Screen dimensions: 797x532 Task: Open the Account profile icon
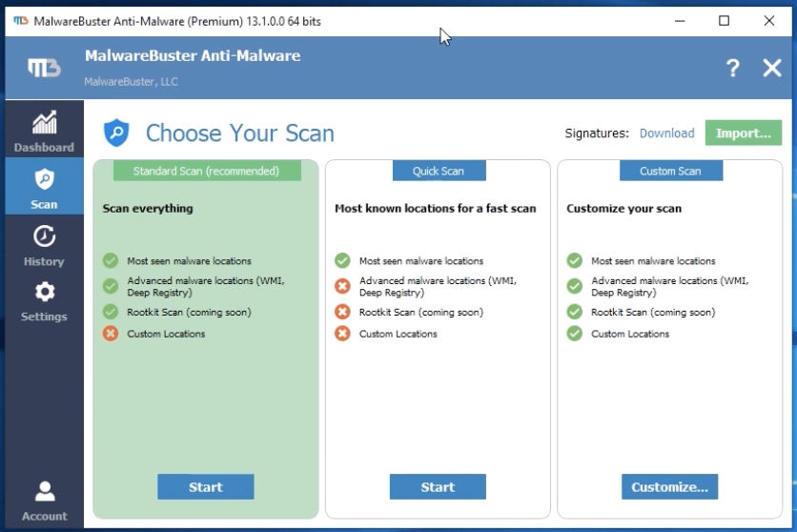[x=45, y=491]
